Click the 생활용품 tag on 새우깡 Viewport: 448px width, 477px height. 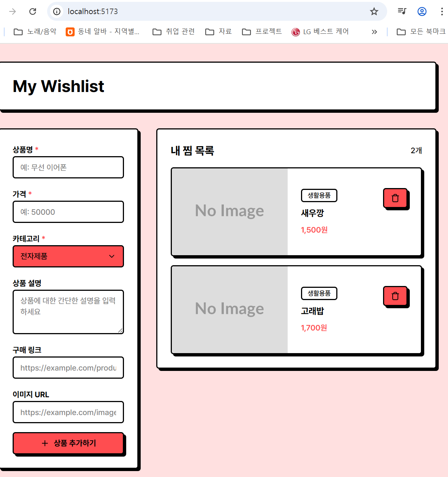(319, 195)
